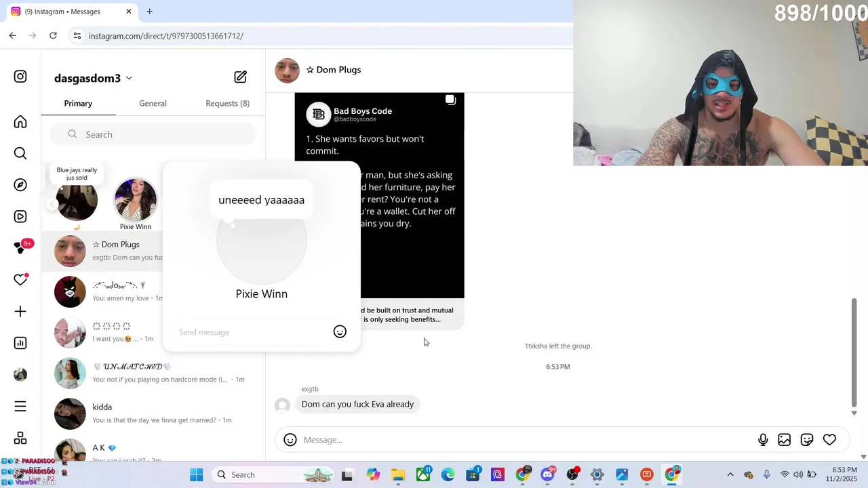Record a voice clip with microphone icon

coord(763,440)
